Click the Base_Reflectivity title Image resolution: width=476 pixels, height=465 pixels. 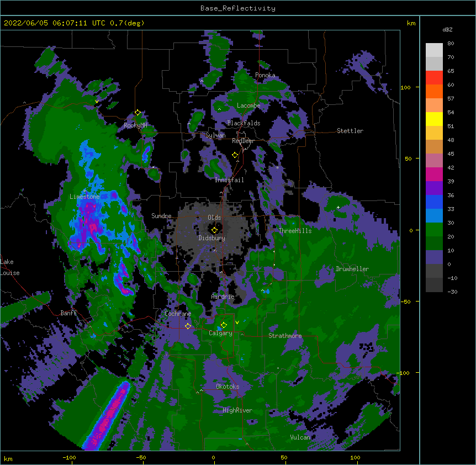click(x=238, y=8)
